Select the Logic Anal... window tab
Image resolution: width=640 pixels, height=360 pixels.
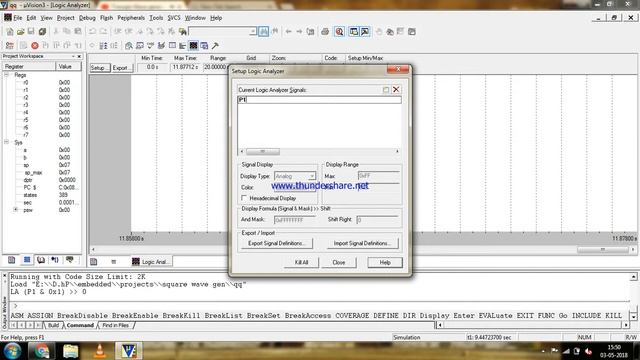pyautogui.click(x=151, y=262)
